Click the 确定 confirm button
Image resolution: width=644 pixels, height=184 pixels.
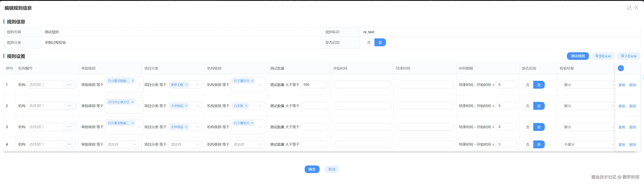tap(312, 169)
